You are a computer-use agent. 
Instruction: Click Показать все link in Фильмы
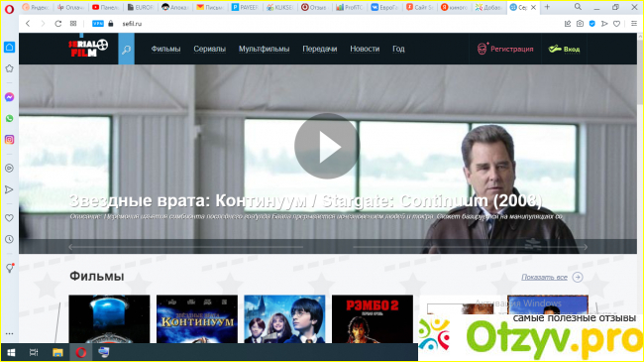544,278
